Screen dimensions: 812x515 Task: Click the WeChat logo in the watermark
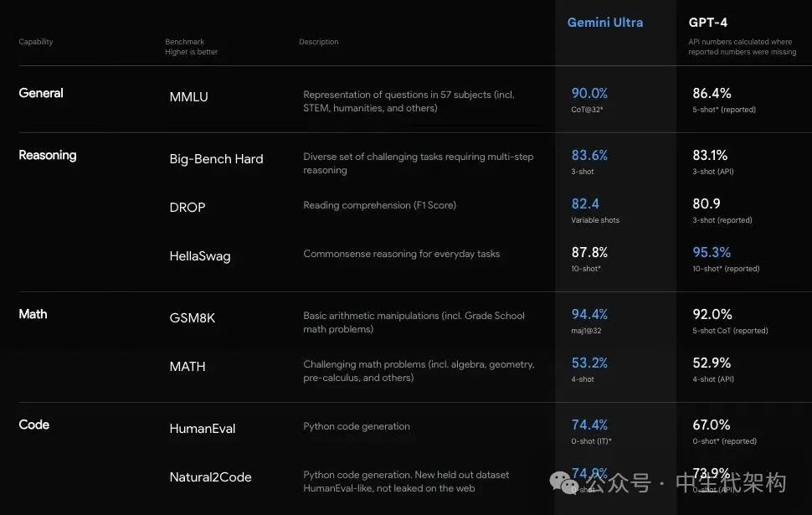pyautogui.click(x=563, y=483)
